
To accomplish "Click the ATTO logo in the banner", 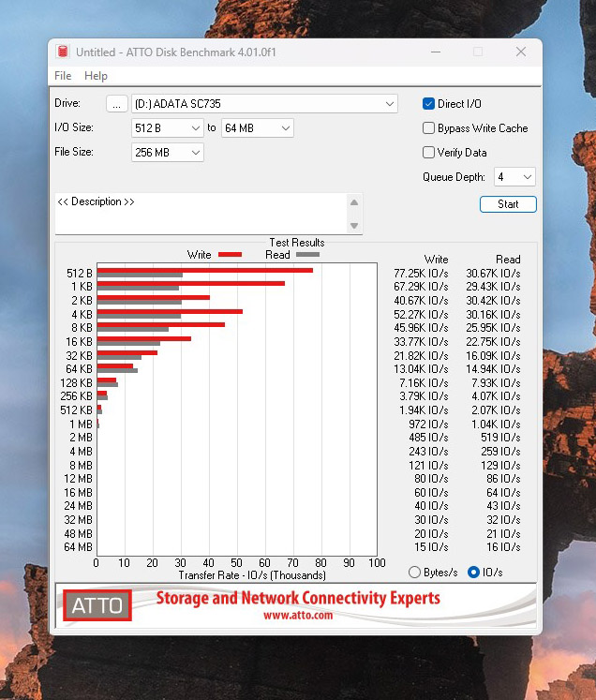I will (x=97, y=605).
